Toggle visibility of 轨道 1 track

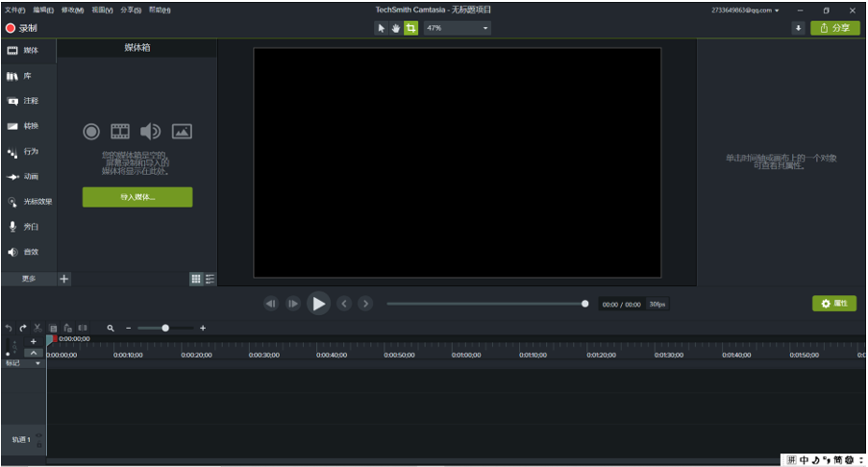[x=39, y=436]
